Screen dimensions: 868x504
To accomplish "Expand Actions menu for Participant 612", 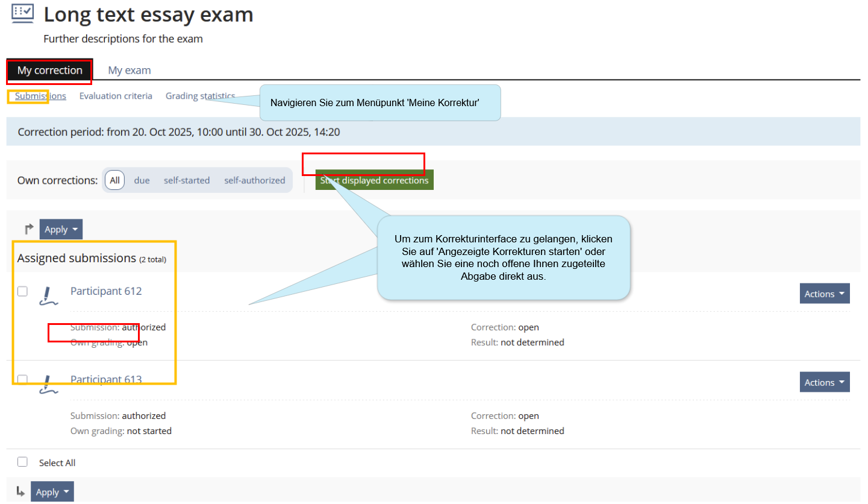I will point(824,294).
